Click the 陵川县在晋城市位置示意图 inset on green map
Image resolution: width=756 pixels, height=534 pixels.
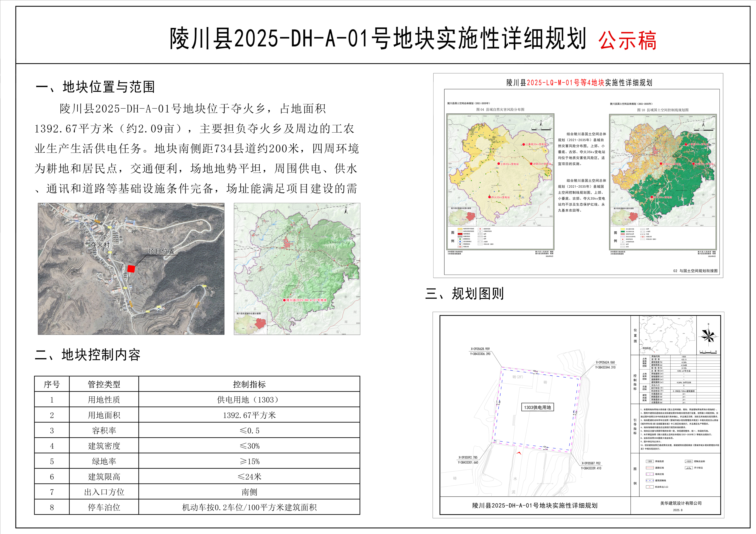click(251, 323)
